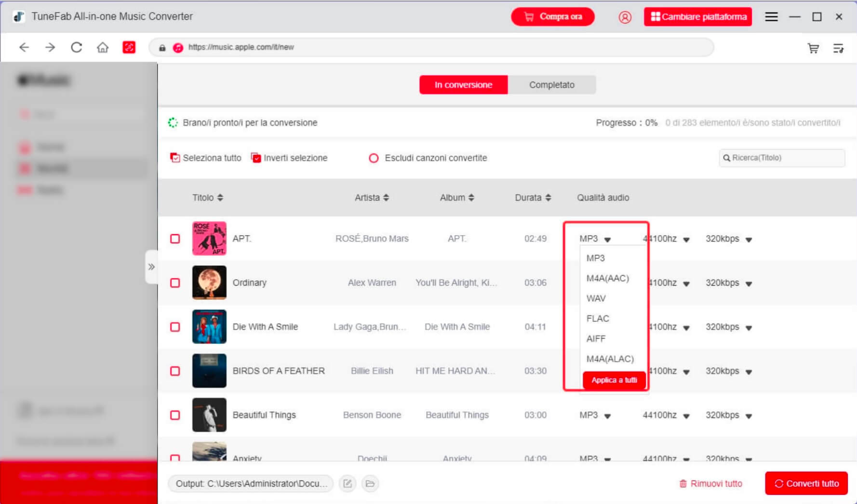Go to the home page icon
The width and height of the screenshot is (857, 504).
point(102,47)
